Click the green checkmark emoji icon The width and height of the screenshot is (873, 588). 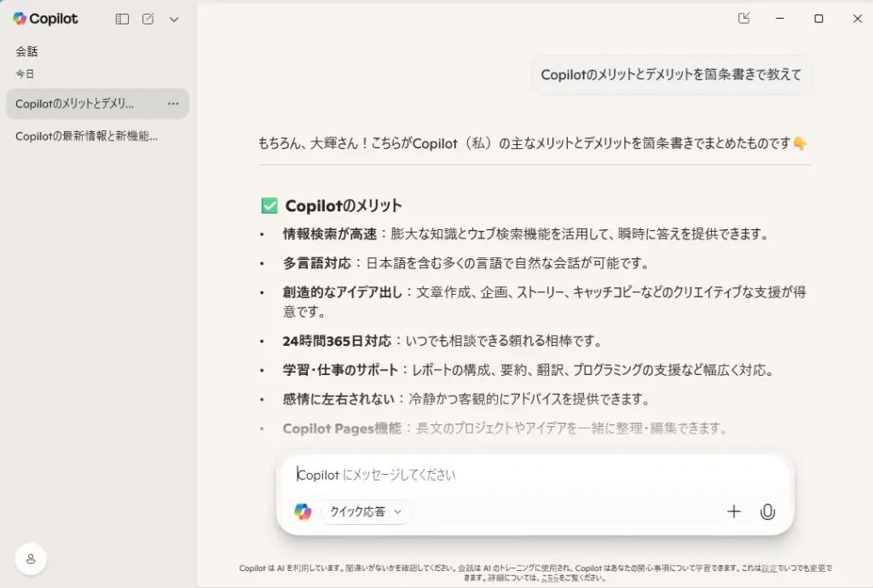point(269,206)
